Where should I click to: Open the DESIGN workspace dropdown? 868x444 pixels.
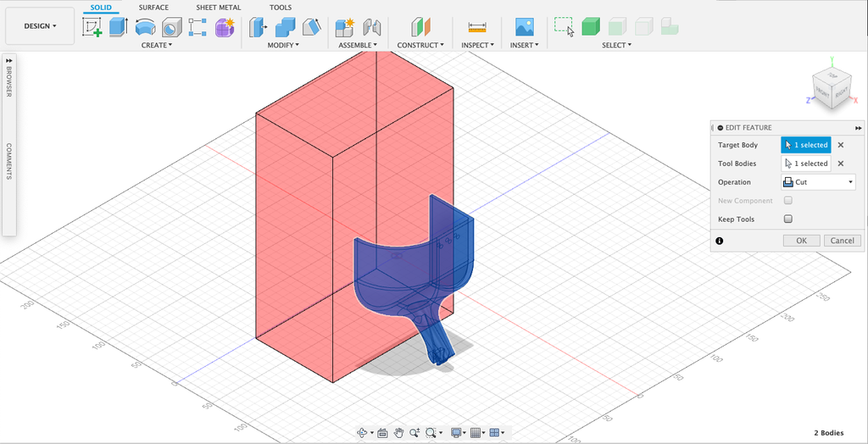tap(40, 26)
